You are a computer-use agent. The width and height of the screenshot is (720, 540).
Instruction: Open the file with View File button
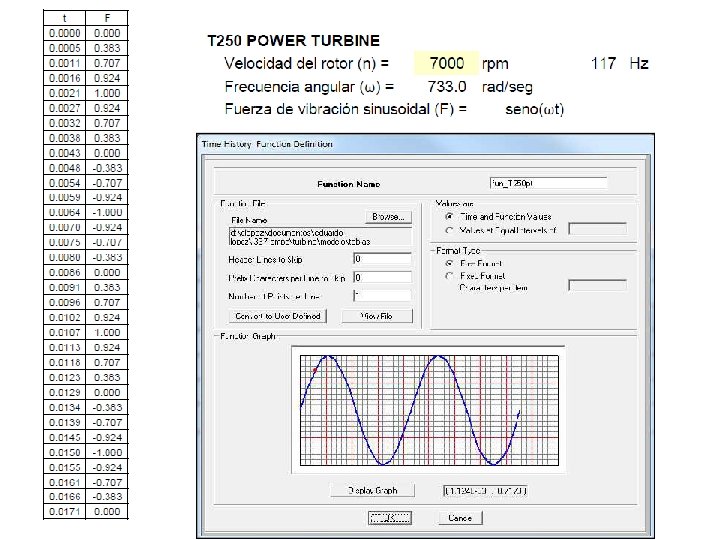[x=377, y=316]
